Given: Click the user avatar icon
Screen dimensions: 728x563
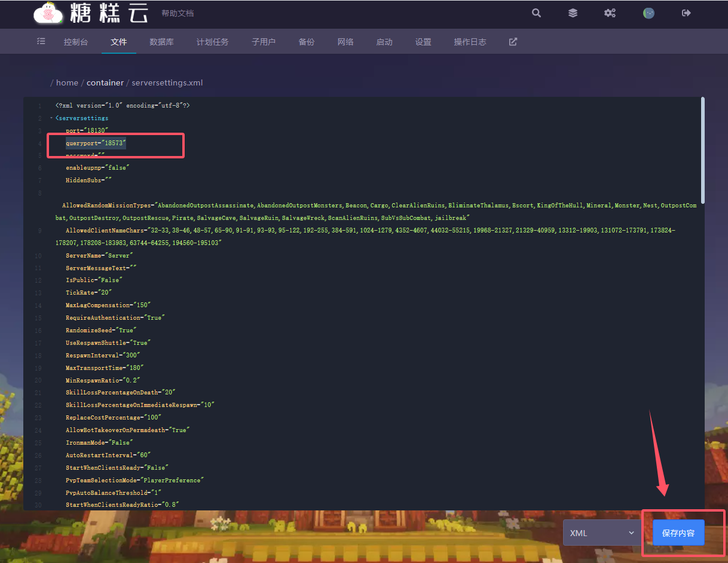Looking at the screenshot, I should pyautogui.click(x=649, y=13).
